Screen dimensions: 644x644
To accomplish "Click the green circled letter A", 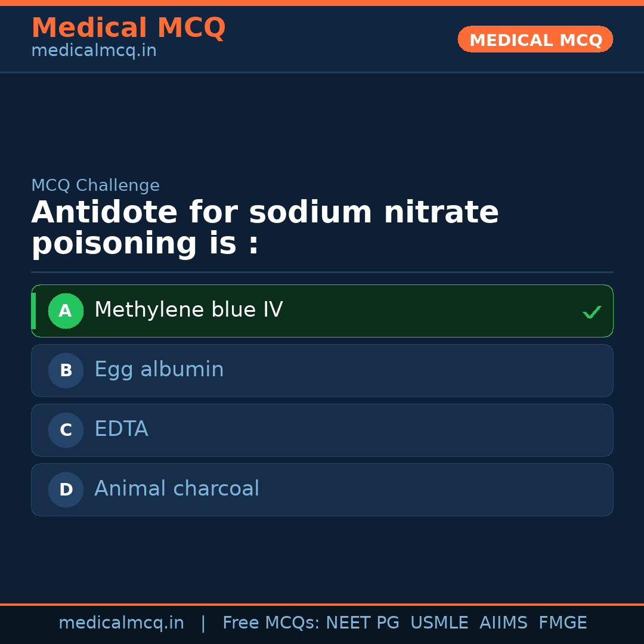I will tap(66, 311).
